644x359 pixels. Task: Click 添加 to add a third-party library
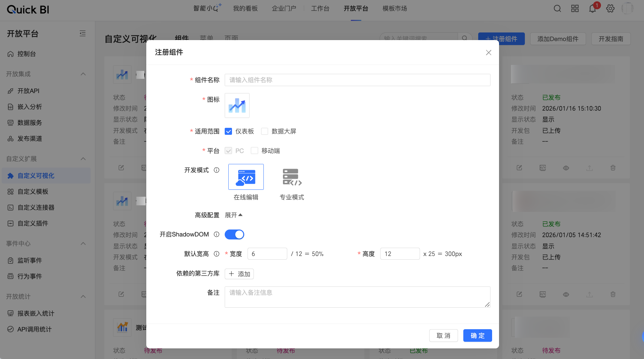coord(239,274)
